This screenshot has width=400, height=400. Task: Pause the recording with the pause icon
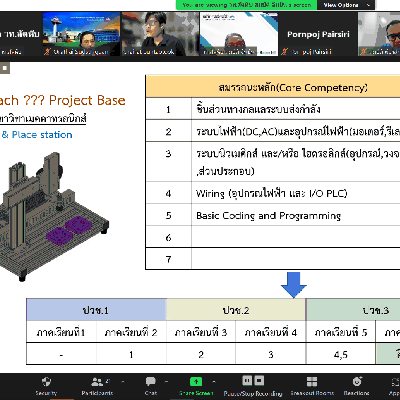coord(247,380)
